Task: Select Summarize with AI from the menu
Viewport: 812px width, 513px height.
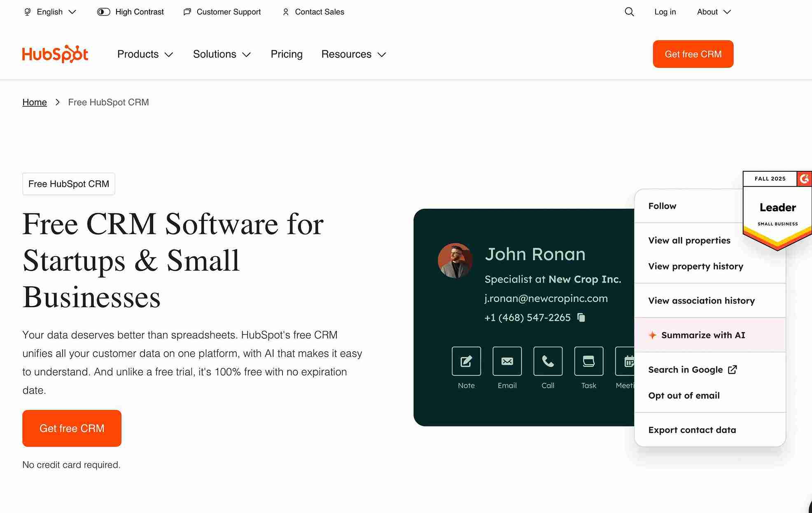Action: click(702, 335)
